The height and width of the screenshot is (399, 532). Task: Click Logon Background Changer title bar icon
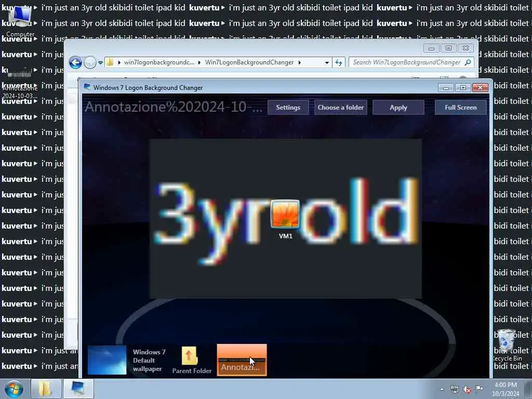click(x=87, y=87)
